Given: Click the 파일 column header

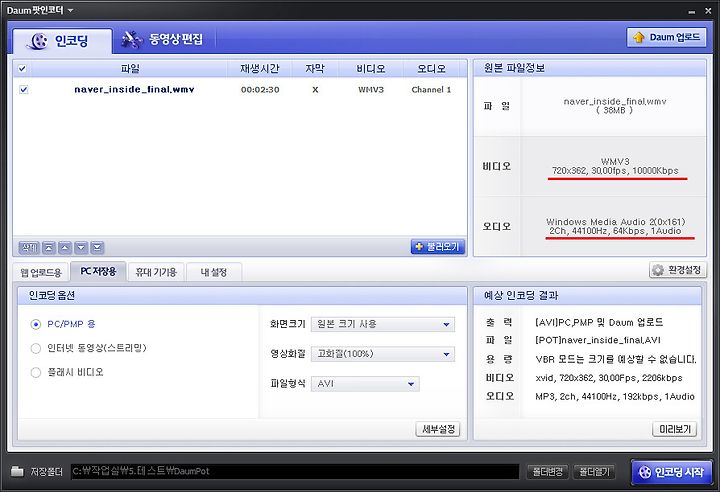Looking at the screenshot, I should pos(130,69).
